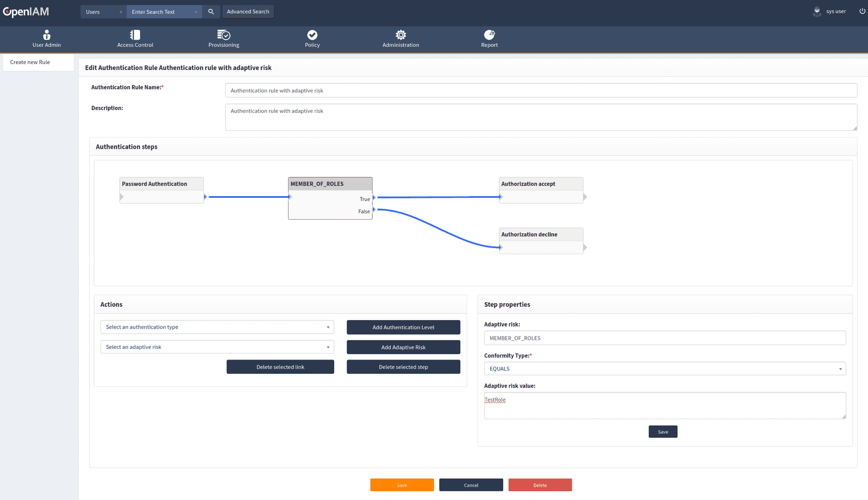Click Delete selected step

click(x=403, y=367)
